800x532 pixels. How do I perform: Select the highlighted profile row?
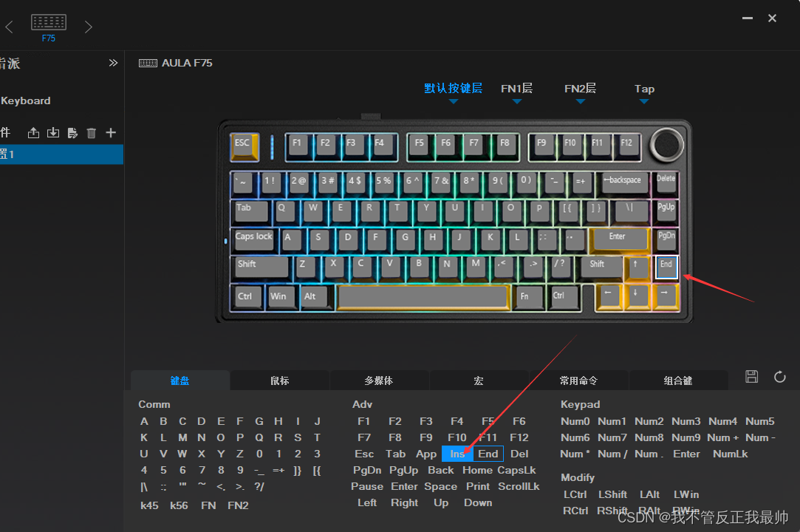pyautogui.click(x=62, y=154)
